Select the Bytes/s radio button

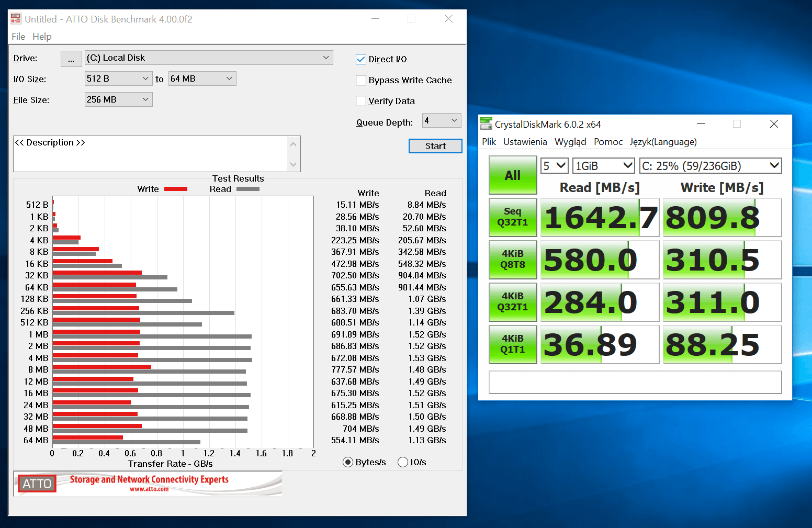(348, 462)
